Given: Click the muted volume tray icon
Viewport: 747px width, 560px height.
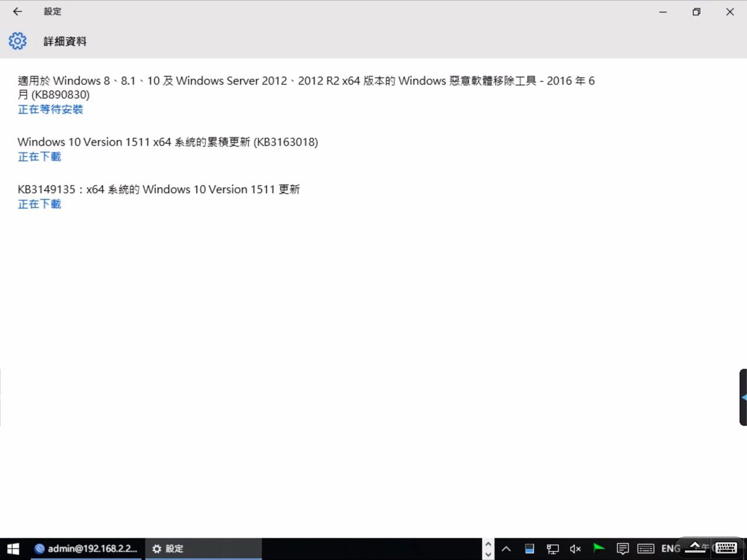Looking at the screenshot, I should pos(575,548).
